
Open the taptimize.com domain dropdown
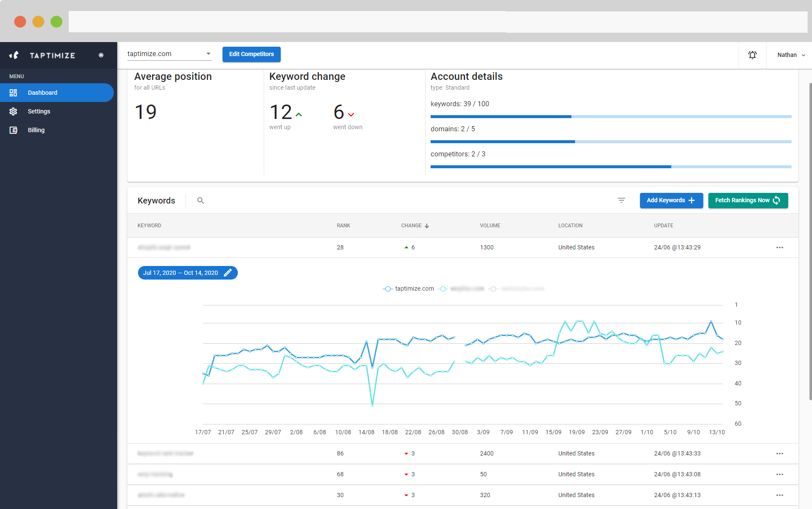[169, 54]
